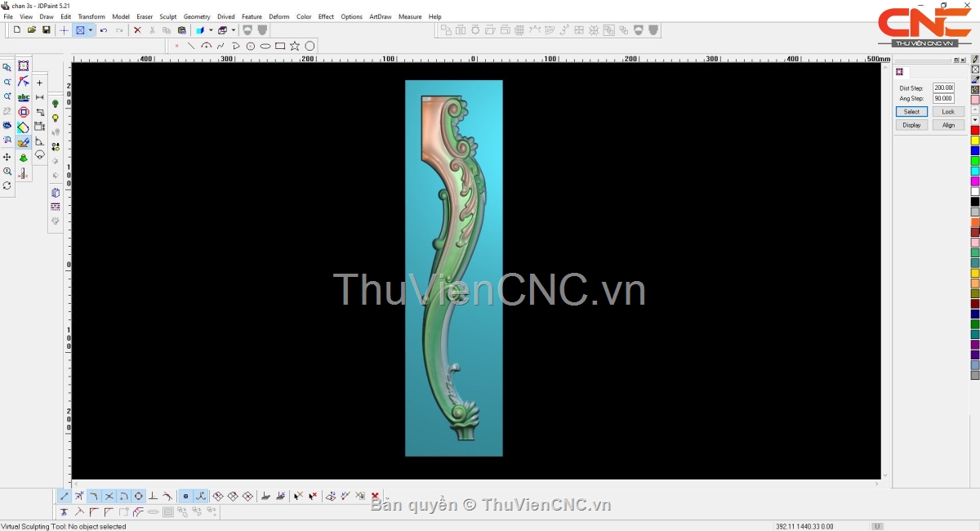
Task: Pick the rectangle drawing tool
Action: 280,47
